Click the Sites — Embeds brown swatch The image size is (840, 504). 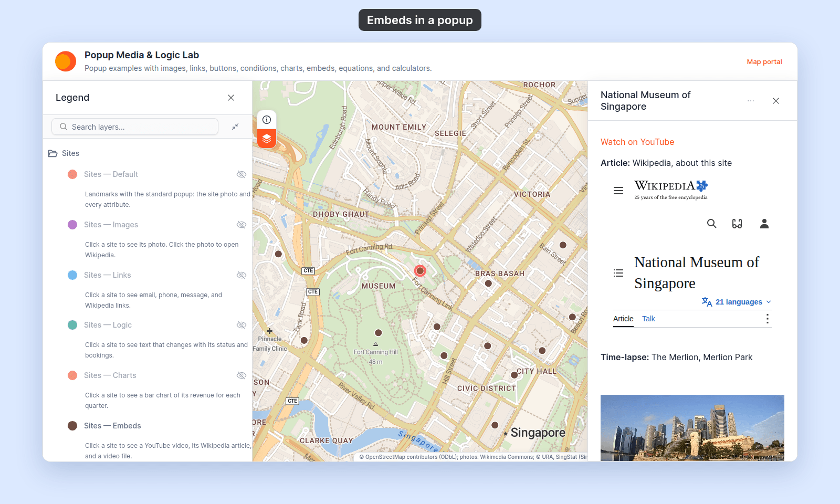click(72, 426)
